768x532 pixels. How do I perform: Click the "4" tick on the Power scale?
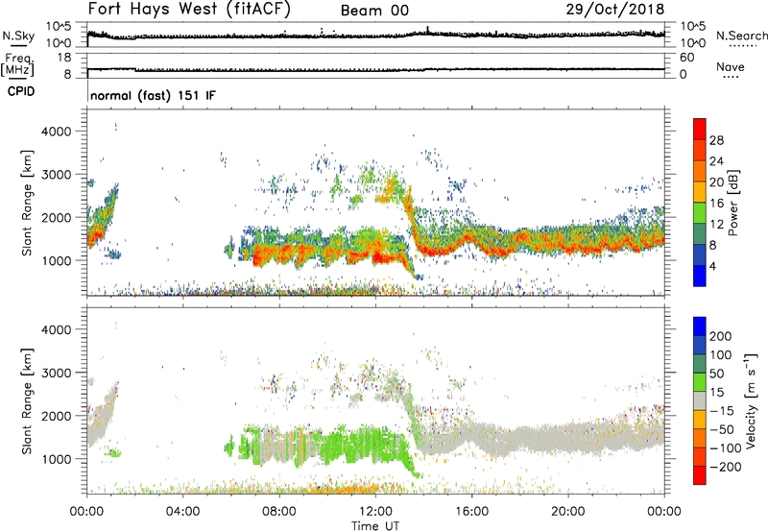[x=712, y=266]
